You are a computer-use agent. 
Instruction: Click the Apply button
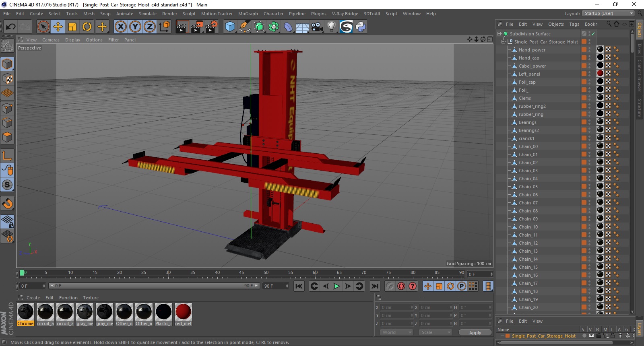(x=475, y=333)
